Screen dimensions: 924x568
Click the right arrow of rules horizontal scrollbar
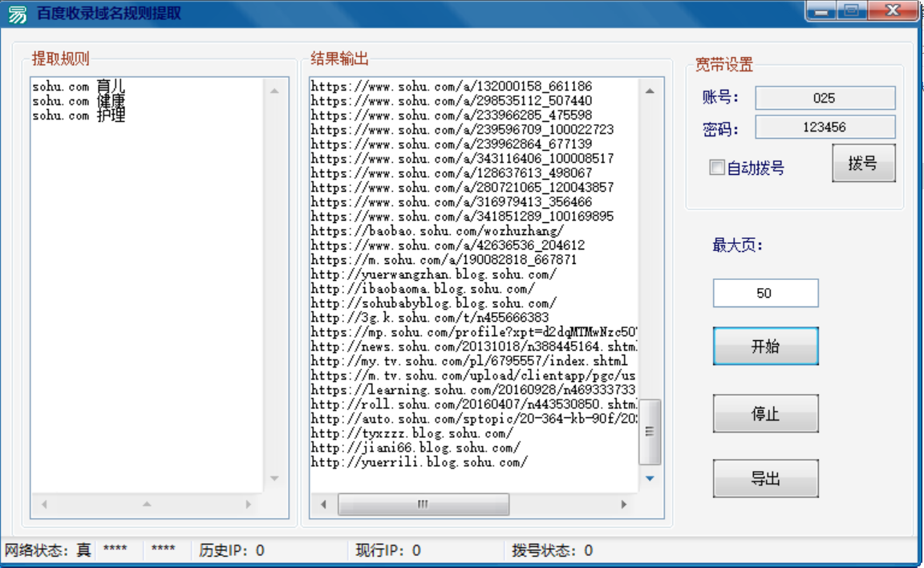tap(248, 505)
